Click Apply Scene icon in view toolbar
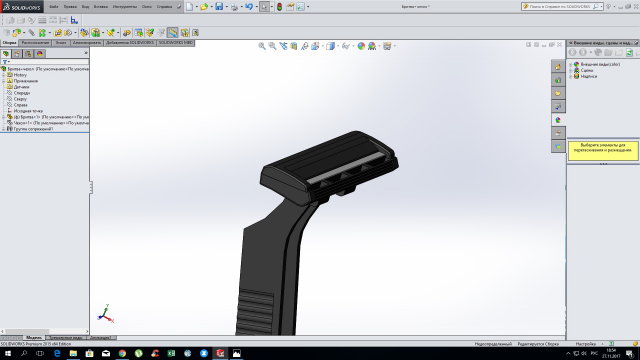 [x=372, y=46]
